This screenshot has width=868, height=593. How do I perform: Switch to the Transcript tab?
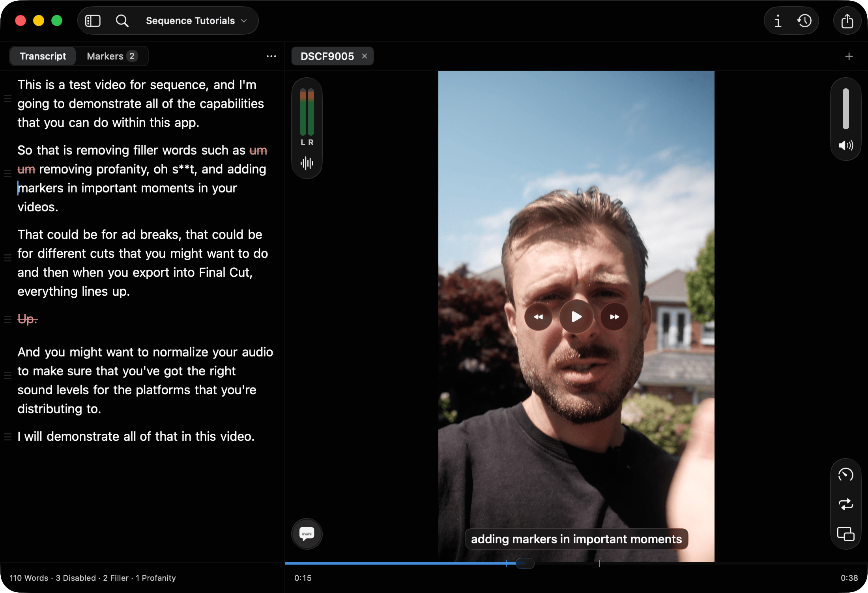click(x=43, y=56)
